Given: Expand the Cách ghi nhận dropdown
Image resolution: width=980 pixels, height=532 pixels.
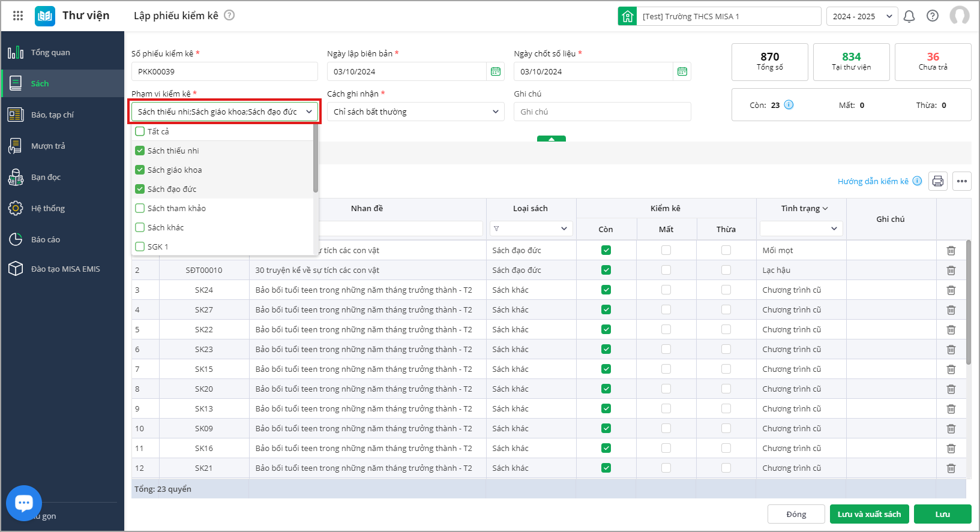Looking at the screenshot, I should [416, 112].
